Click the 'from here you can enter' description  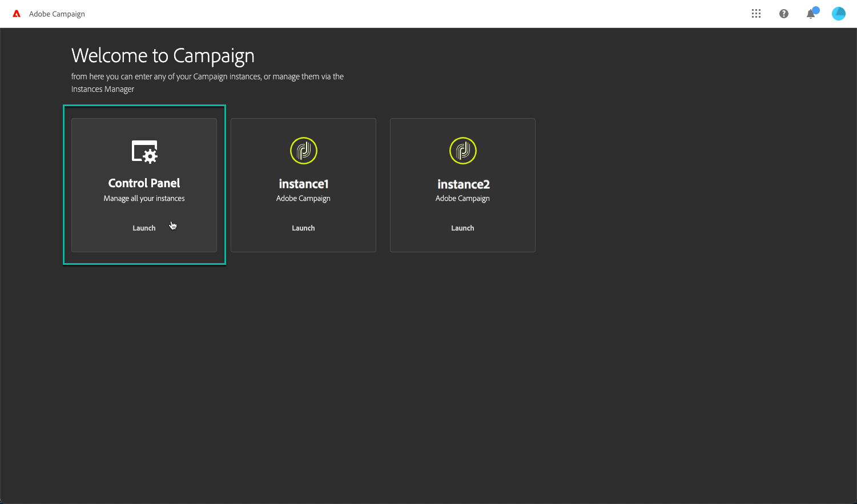coord(207,83)
